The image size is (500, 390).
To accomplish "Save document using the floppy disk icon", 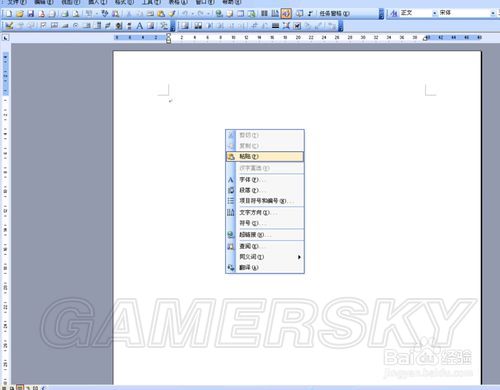I will point(31,14).
